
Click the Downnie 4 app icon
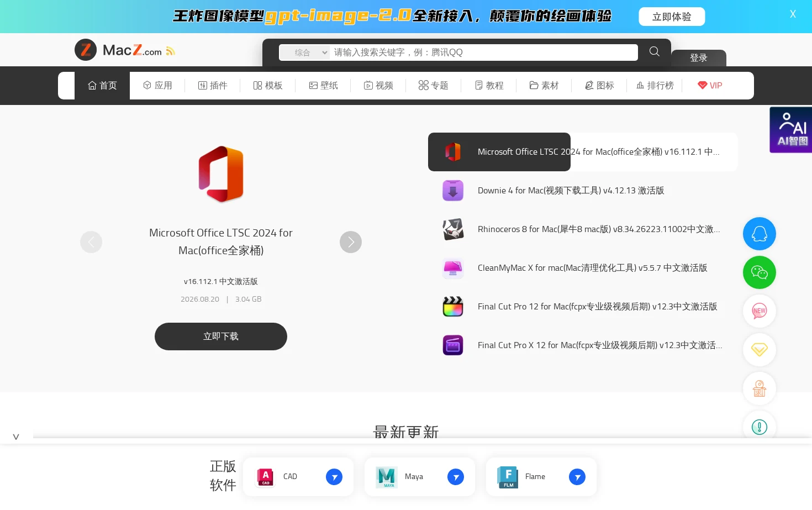pos(453,191)
